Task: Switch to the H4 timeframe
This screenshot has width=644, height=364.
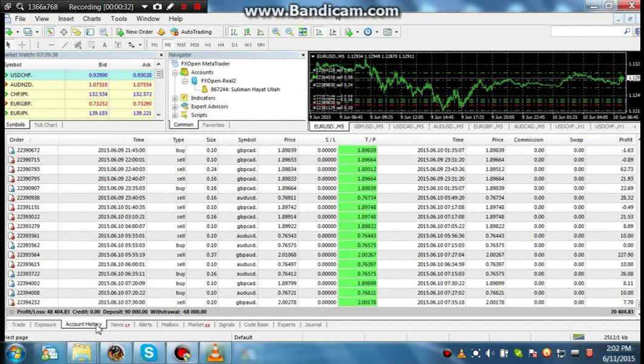Action: click(221, 44)
